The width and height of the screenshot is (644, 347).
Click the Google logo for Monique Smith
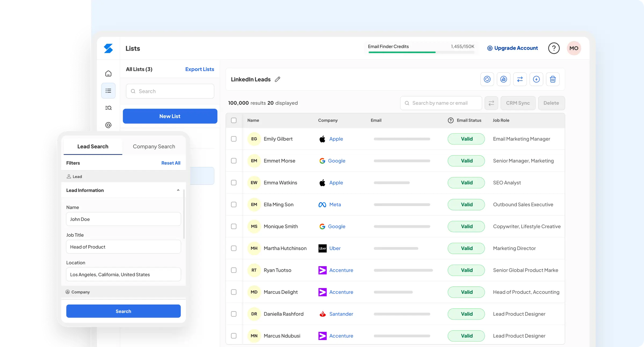pyautogui.click(x=322, y=227)
